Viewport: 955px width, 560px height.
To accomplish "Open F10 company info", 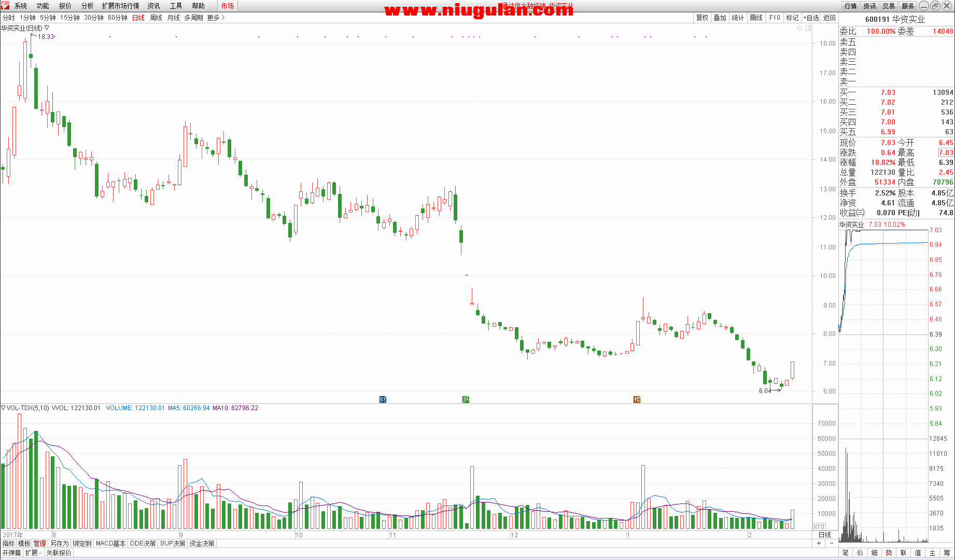I will 775,18.
